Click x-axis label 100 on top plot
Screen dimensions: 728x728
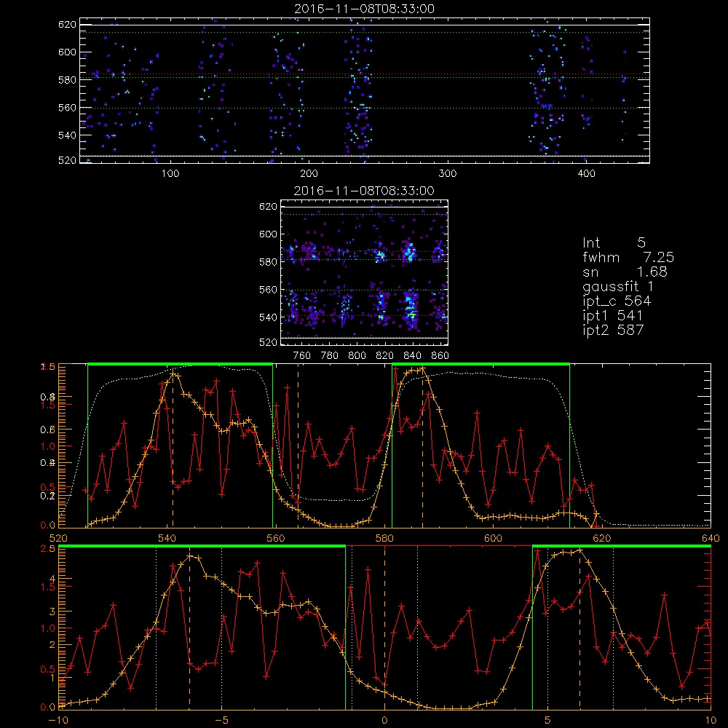click(x=170, y=174)
